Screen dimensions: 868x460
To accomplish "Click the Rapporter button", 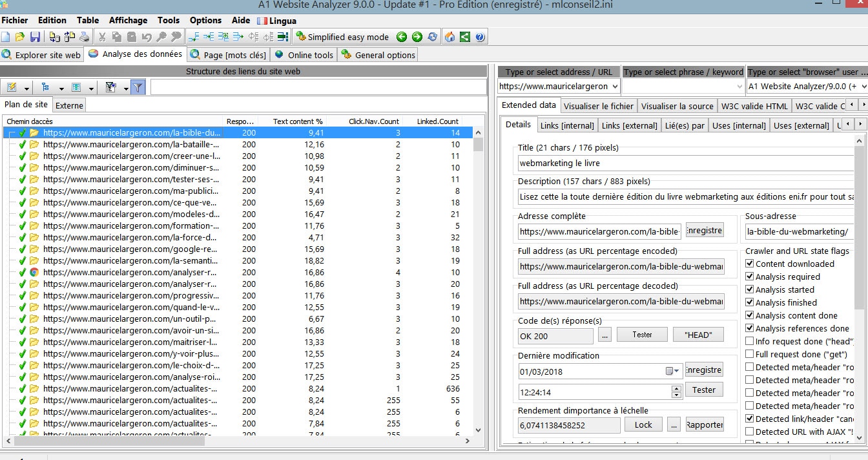I will tap(704, 424).
